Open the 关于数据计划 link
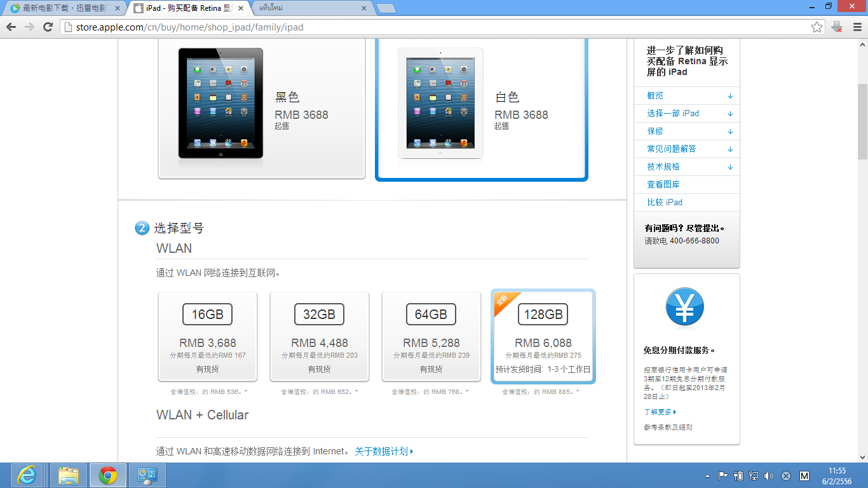Image resolution: width=868 pixels, height=488 pixels. pyautogui.click(x=384, y=451)
